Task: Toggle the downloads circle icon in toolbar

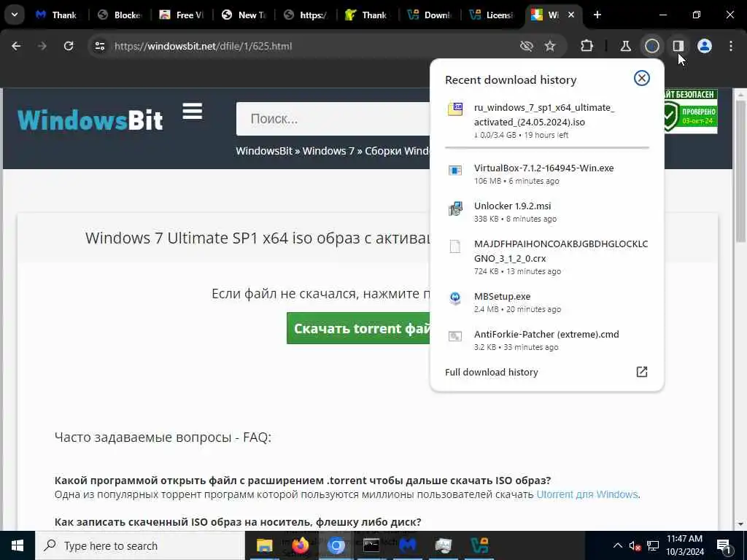Action: click(651, 46)
